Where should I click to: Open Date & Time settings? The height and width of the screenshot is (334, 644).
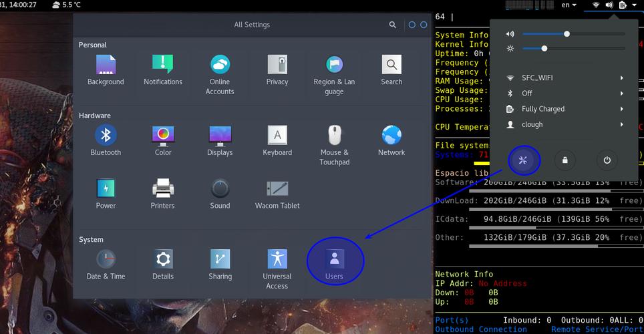click(106, 265)
